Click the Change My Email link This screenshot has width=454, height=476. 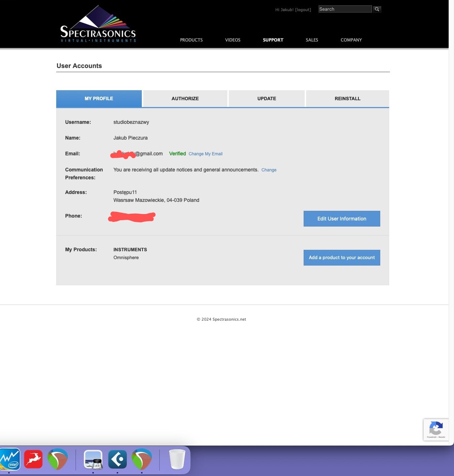pyautogui.click(x=206, y=154)
